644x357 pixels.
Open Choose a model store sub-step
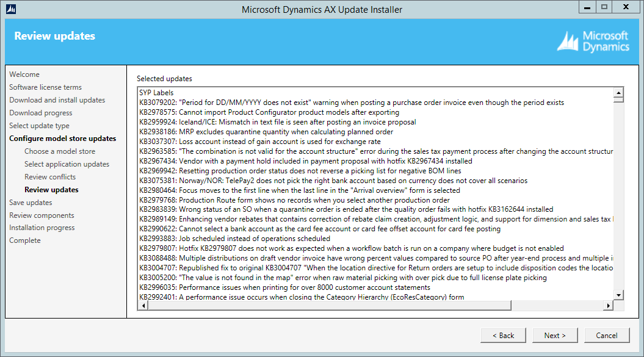(x=60, y=151)
